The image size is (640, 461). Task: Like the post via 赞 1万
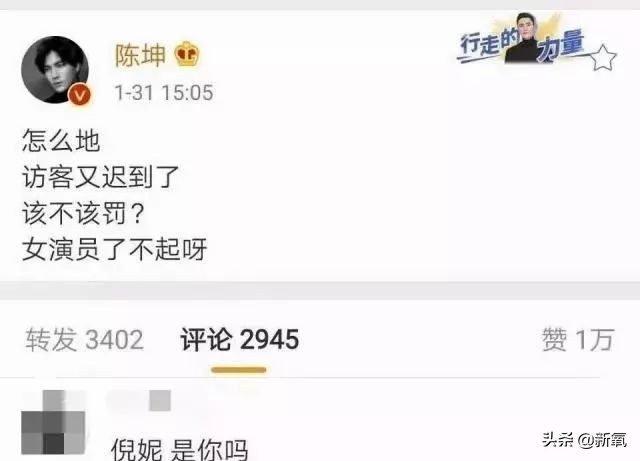578,340
